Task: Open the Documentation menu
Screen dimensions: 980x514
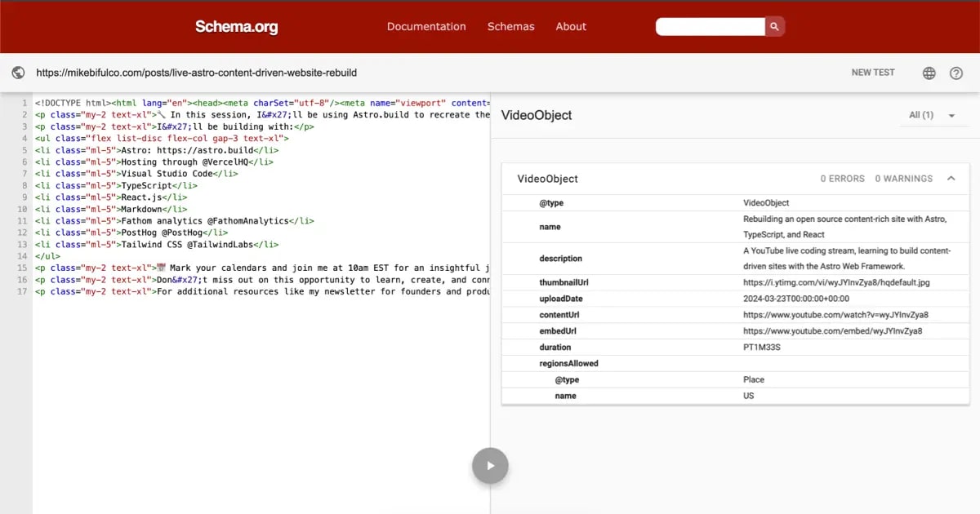Action: click(x=426, y=26)
